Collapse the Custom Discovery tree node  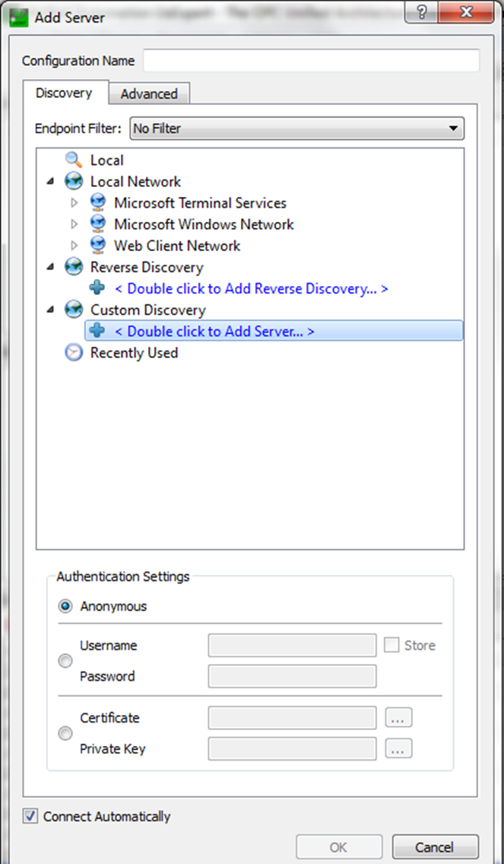click(x=50, y=310)
